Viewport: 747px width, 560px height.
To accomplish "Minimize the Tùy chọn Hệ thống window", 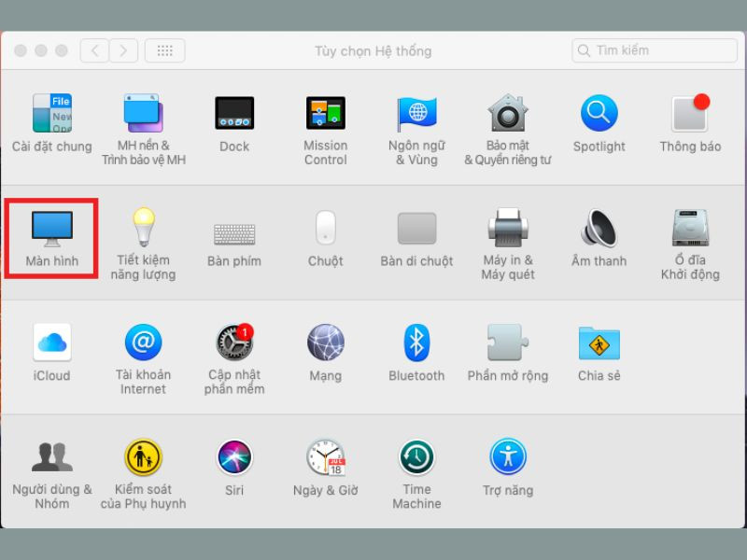I will 41,50.
